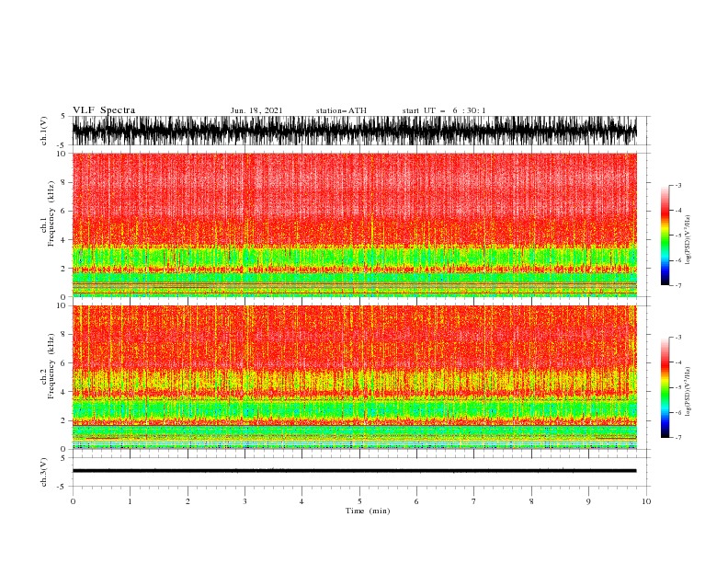Click the "0" tick label on the time axis
The height and width of the screenshot is (563, 728).
click(73, 501)
